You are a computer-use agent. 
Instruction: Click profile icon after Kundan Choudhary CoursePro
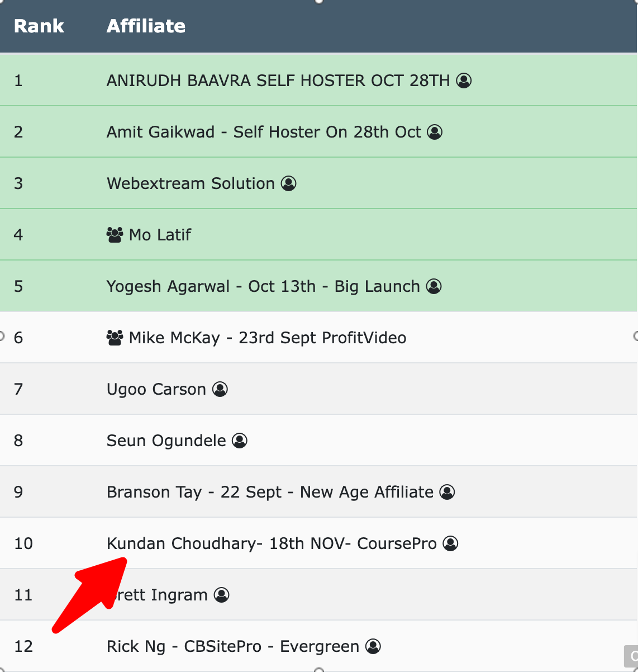pyautogui.click(x=450, y=543)
